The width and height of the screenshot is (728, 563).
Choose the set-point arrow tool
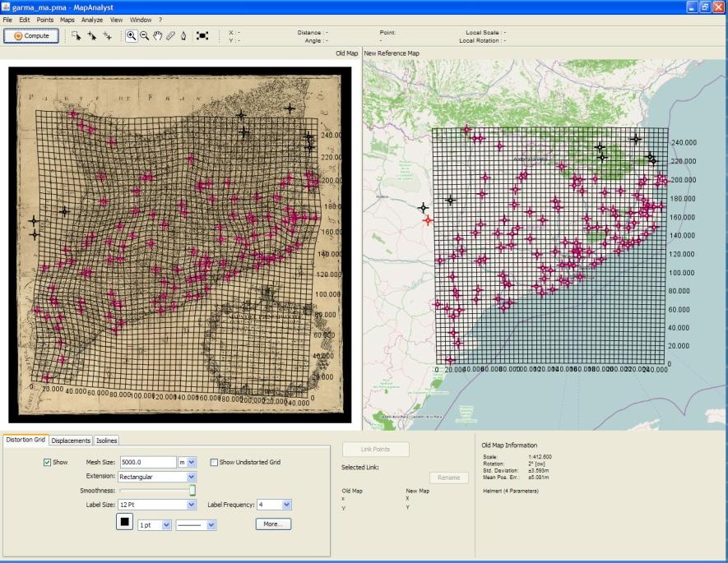pyautogui.click(x=92, y=35)
